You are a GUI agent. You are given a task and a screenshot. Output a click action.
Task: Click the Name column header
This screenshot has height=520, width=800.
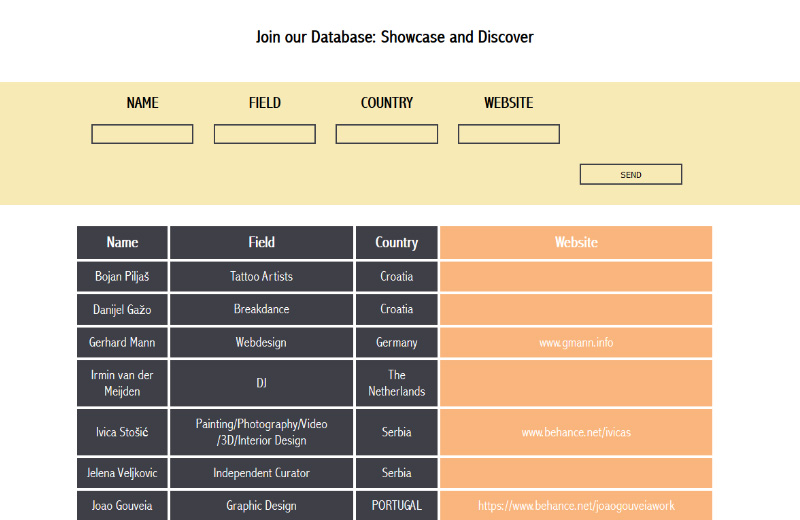point(122,242)
